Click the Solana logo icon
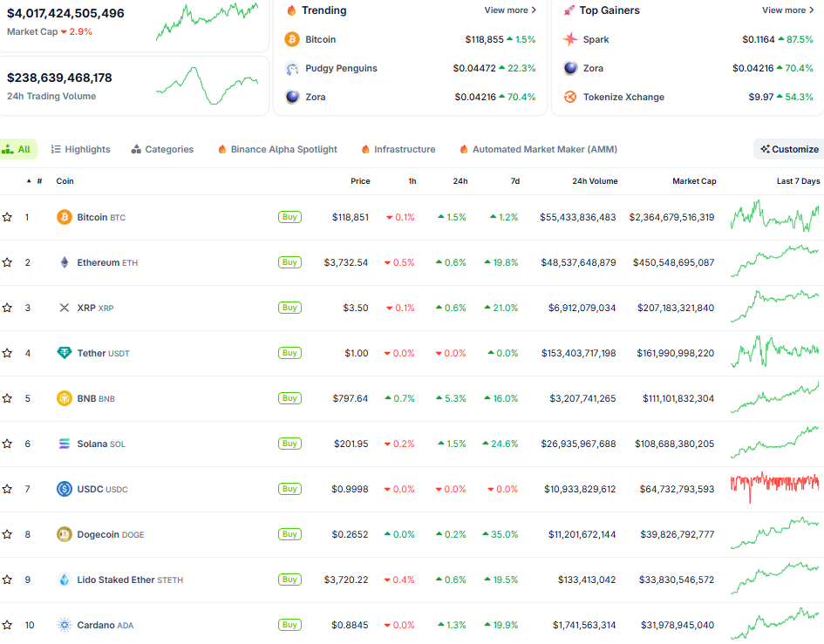The image size is (824, 644). 64,444
